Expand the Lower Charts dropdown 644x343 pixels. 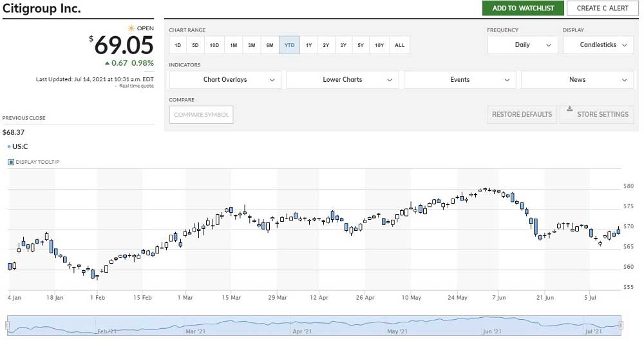coord(343,80)
